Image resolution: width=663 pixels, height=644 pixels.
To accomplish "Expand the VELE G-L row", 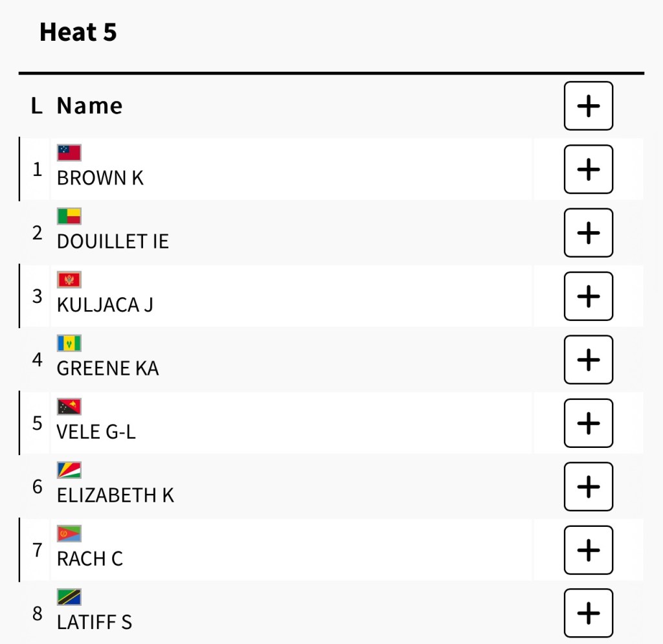I will tap(588, 423).
